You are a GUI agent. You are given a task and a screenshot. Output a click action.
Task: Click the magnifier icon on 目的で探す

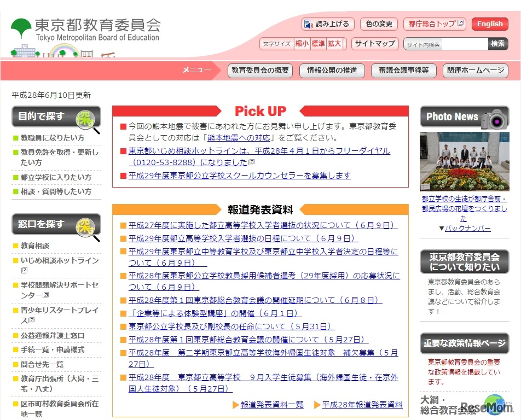(x=86, y=121)
